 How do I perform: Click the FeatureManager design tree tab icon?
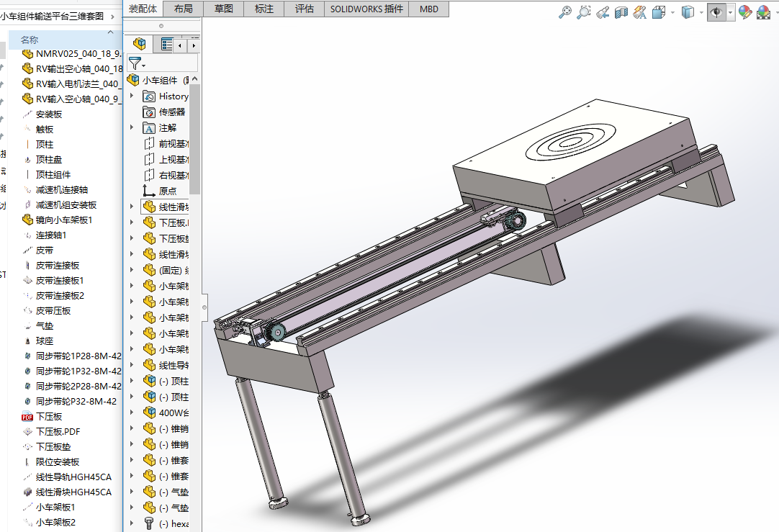coord(140,45)
